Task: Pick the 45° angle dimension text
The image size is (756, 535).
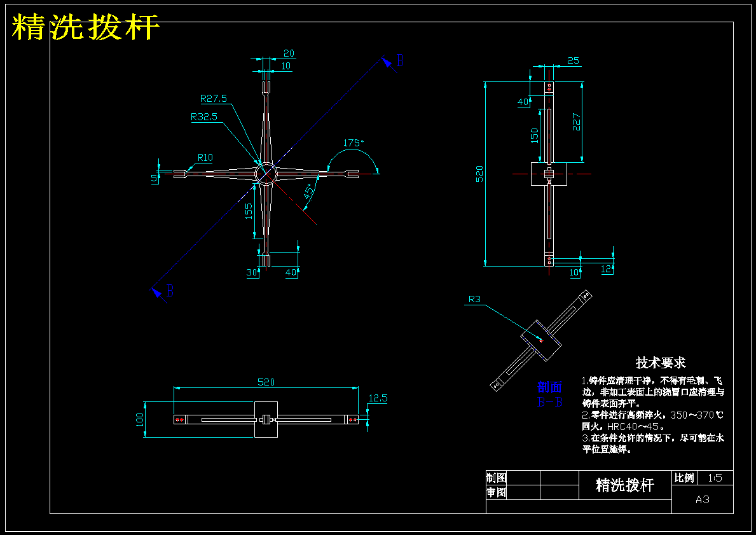Action: (310, 191)
